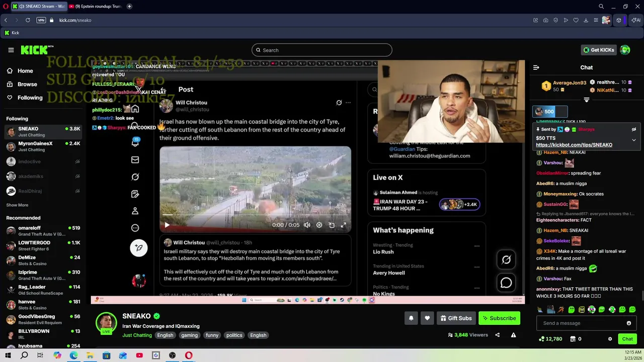Open Windows Start menu

pos(9,355)
